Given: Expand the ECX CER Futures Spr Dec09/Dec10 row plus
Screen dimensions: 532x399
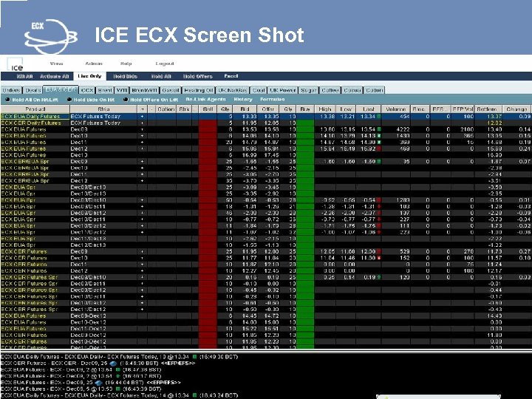Looking at the screenshot, I should coord(142,277).
